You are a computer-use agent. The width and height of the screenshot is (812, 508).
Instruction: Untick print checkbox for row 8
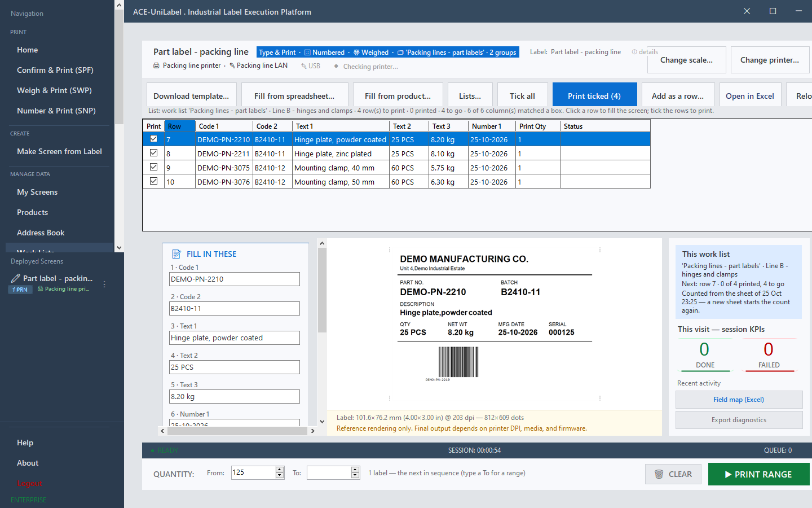click(x=153, y=153)
